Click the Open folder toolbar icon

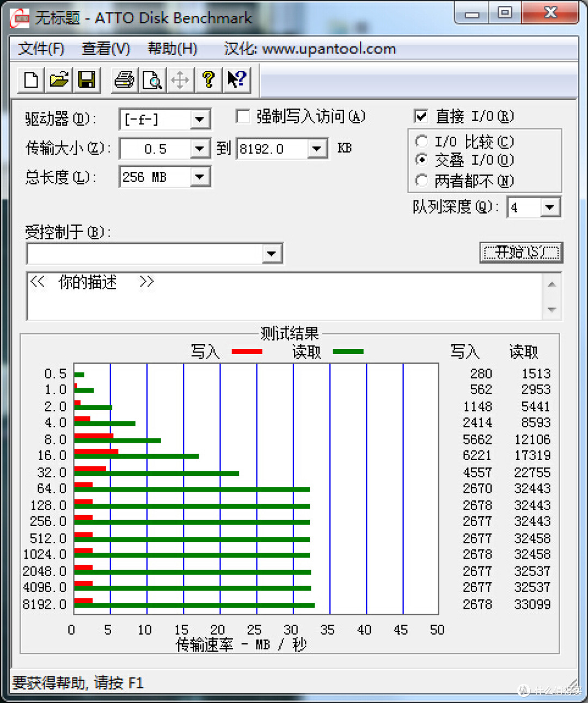pos(59,80)
